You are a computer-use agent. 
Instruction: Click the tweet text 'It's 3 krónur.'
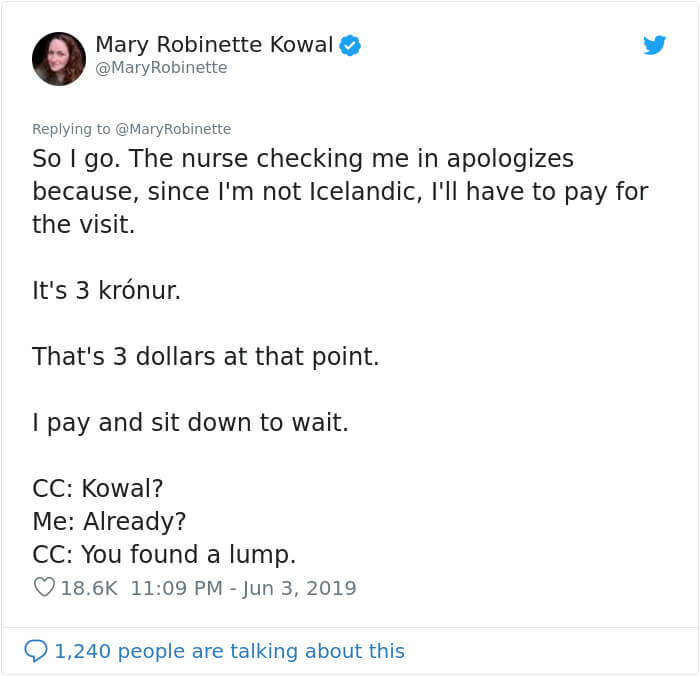tap(106, 290)
